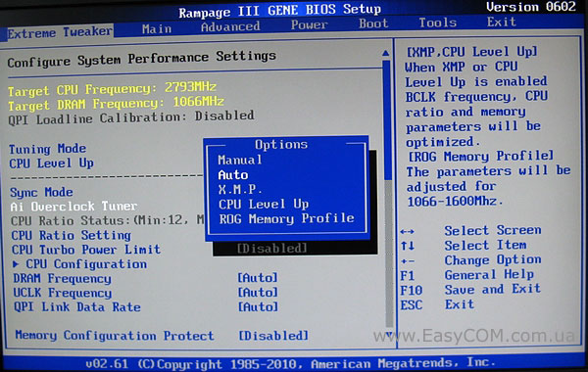Screen dimensions: 588x372
Task: Open the Tools tab
Action: click(x=438, y=23)
